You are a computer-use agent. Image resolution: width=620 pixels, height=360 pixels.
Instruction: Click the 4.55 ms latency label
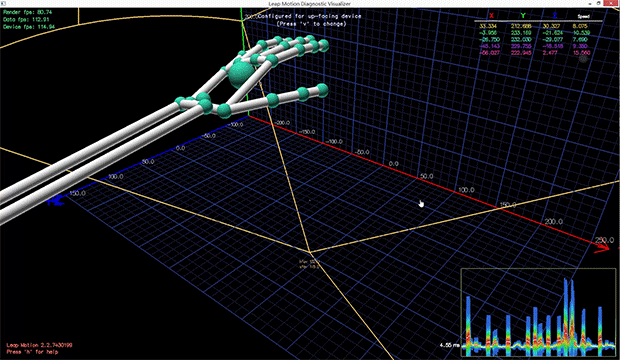(x=450, y=345)
